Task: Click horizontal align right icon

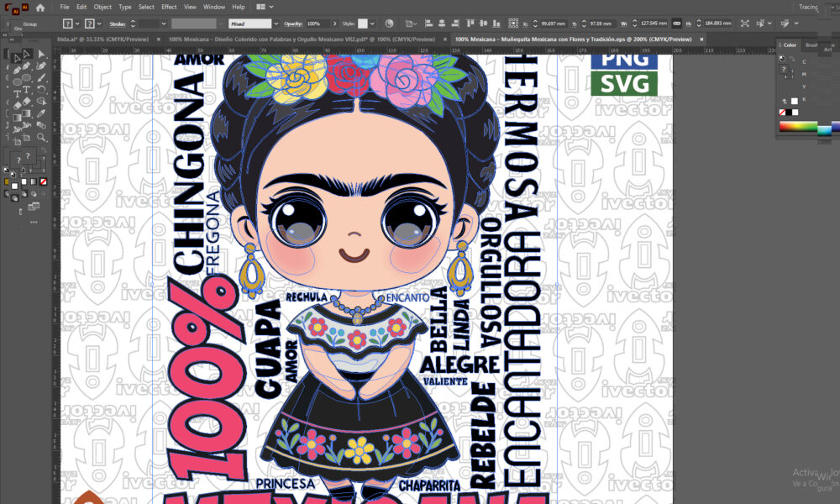Action: coord(455,24)
